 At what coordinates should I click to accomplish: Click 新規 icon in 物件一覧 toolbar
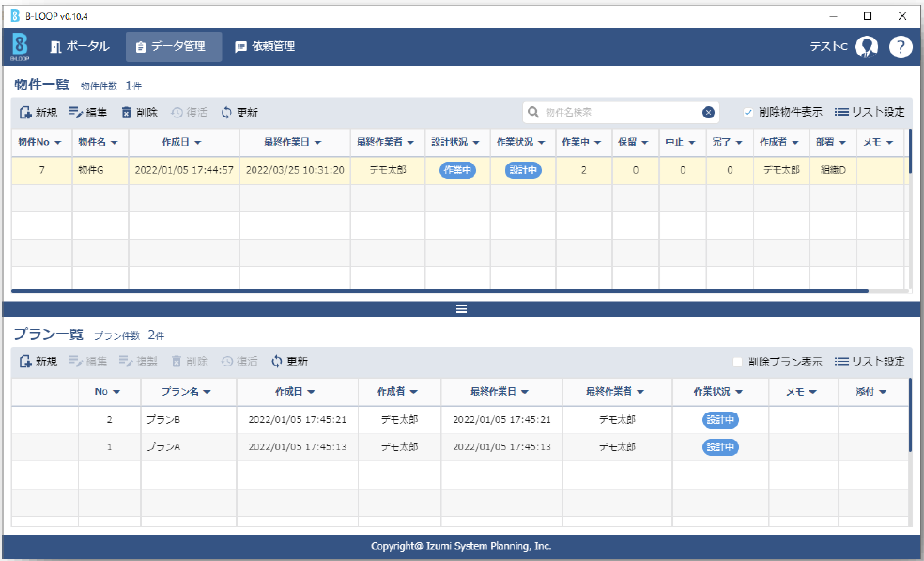(25, 113)
